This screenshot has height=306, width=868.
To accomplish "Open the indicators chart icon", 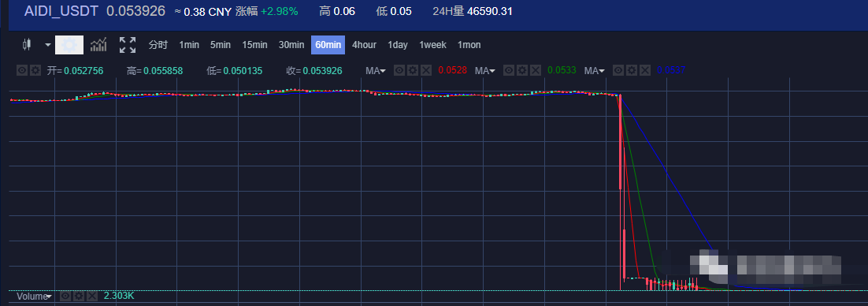I will click(x=98, y=45).
